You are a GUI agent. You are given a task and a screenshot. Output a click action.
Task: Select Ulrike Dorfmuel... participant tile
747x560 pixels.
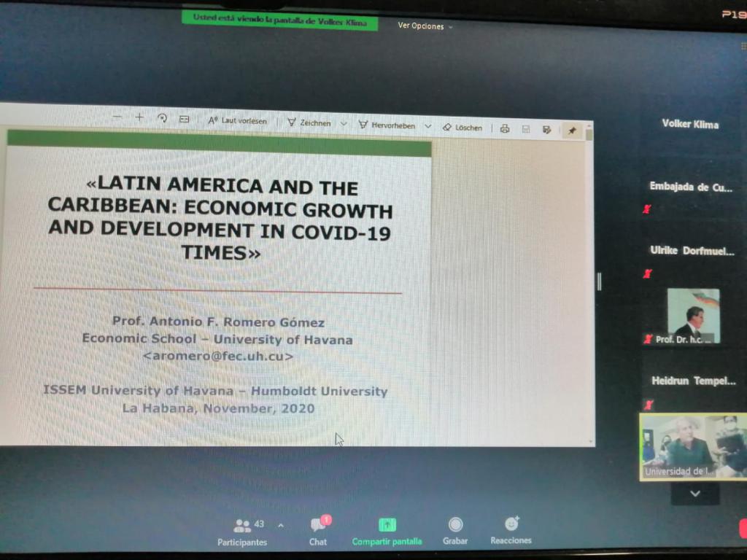pos(692,251)
